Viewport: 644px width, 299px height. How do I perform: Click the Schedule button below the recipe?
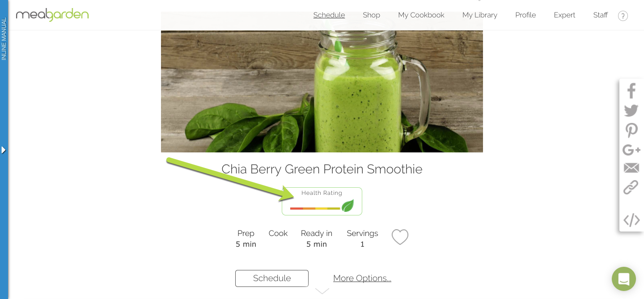(272, 278)
